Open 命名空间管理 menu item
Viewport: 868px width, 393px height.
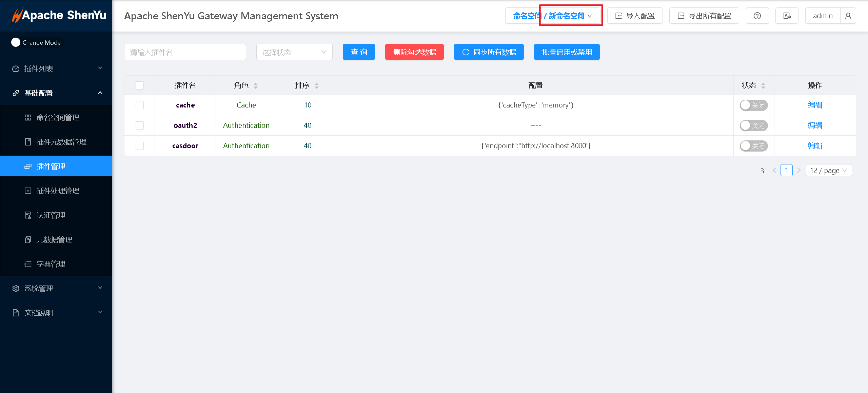(58, 118)
